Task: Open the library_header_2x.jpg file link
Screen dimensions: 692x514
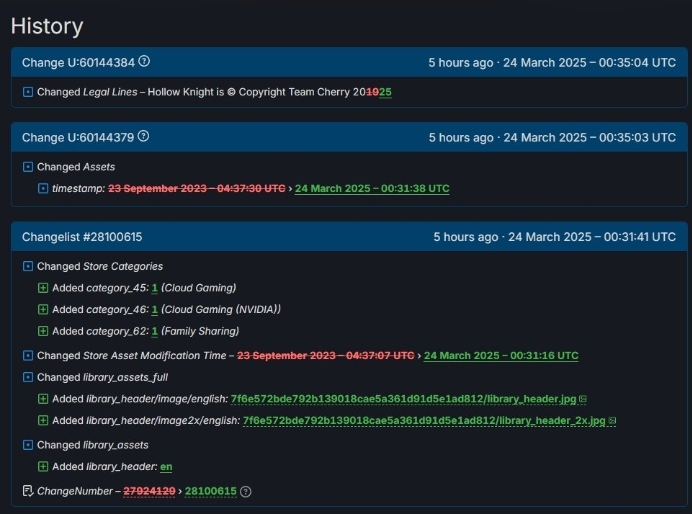Action: pos(424,421)
